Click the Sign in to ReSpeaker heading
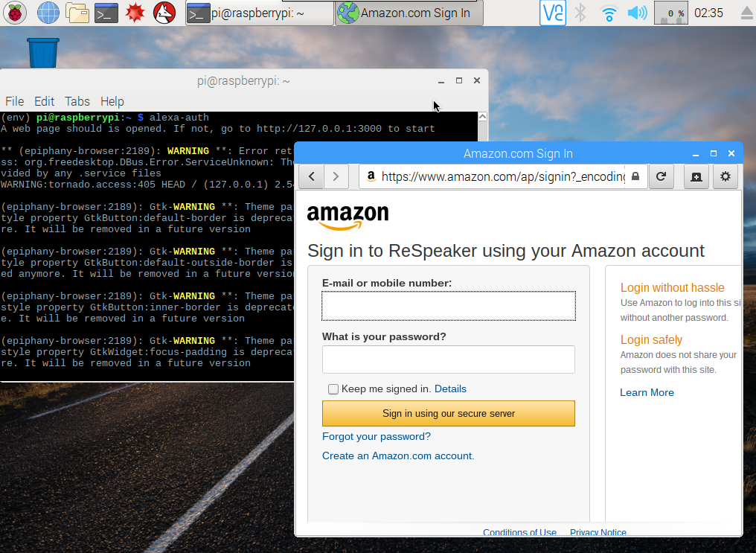The height and width of the screenshot is (553, 756). tap(506, 251)
